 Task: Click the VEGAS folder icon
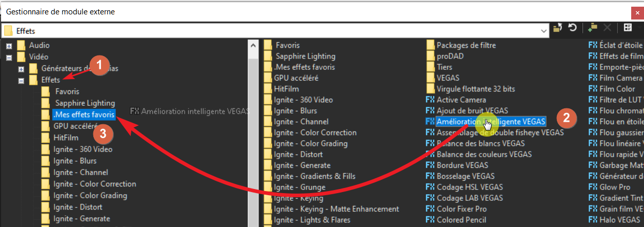pyautogui.click(x=430, y=78)
